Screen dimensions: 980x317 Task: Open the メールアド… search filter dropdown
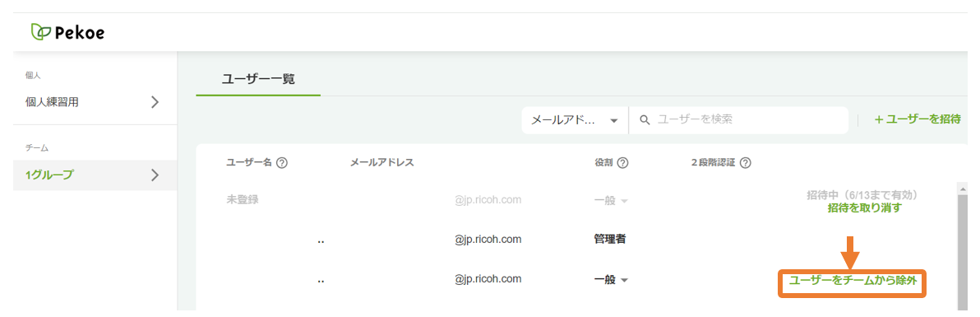(x=575, y=119)
